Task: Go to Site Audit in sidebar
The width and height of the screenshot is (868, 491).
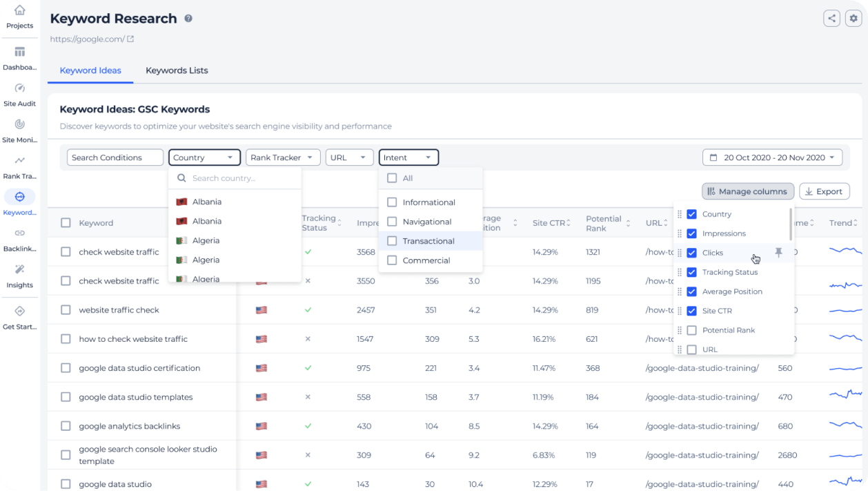Action: 19,95
